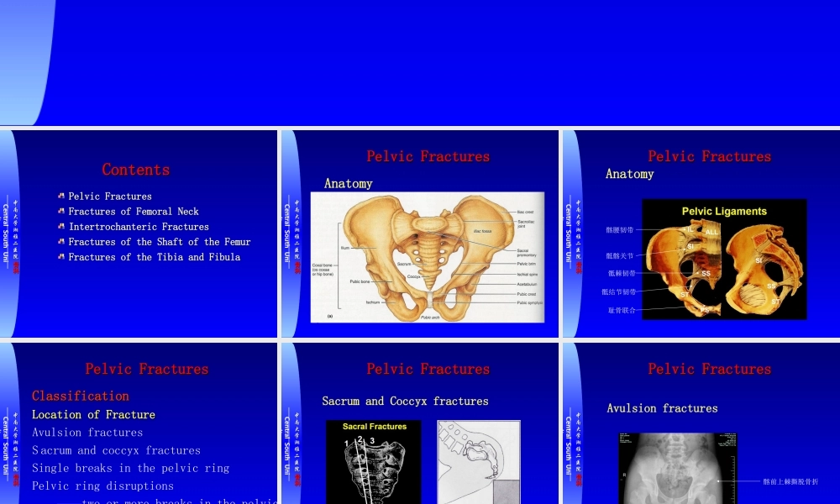
Task: Open the pelvic X-ray on the Avulsion fractures slide
Action: click(x=677, y=469)
